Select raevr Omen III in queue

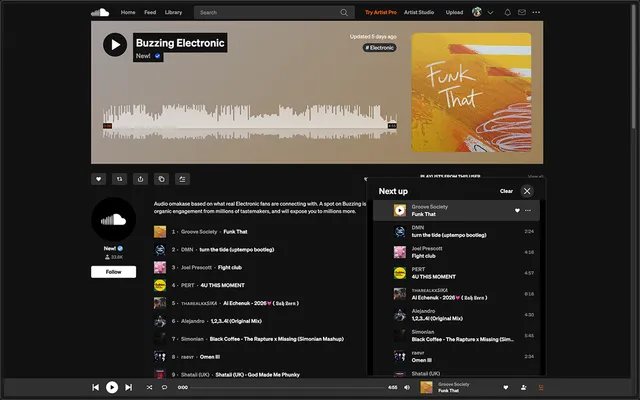456,356
